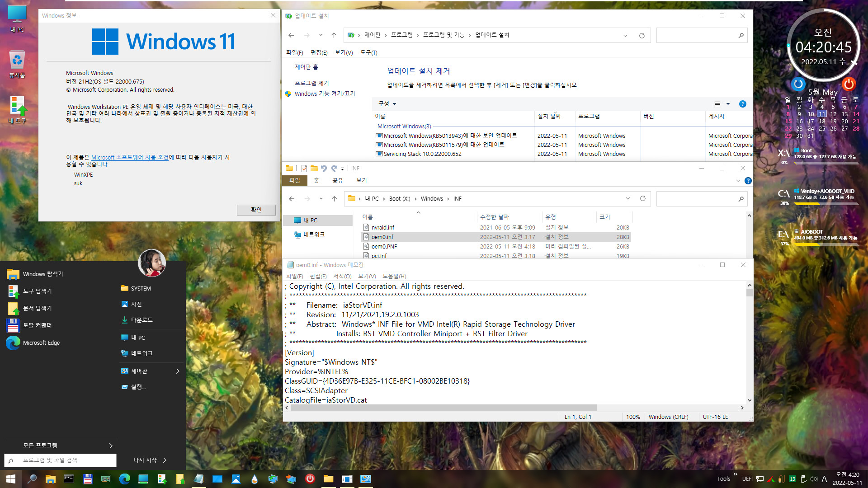The height and width of the screenshot is (488, 868).
Task: Open the 내 도구 desktop icon
Action: tap(17, 110)
